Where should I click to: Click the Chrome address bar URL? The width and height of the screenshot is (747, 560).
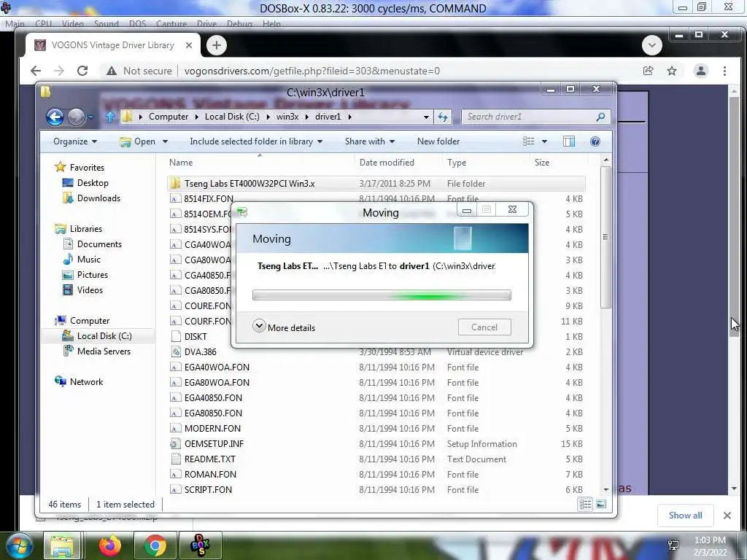pyautogui.click(x=311, y=71)
